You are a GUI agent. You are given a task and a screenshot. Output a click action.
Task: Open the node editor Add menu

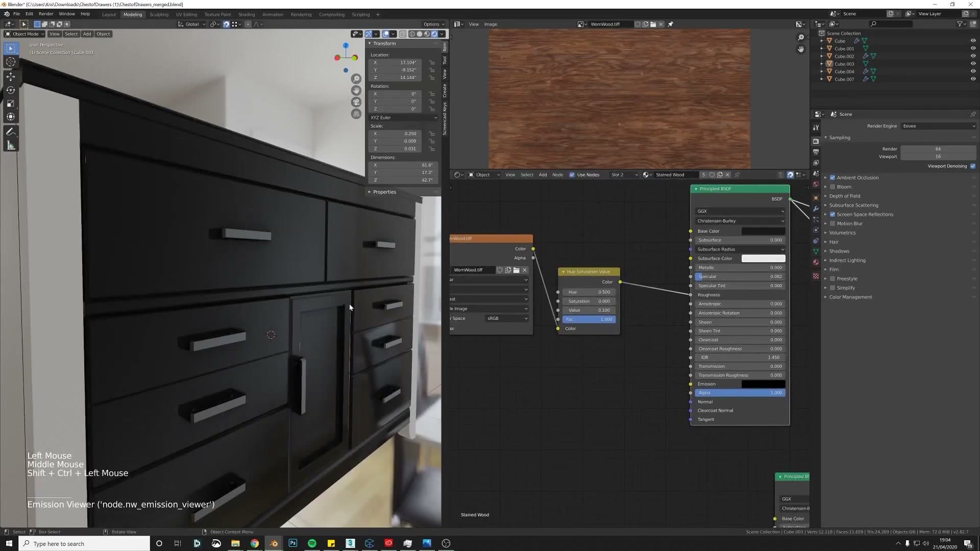coord(543,174)
